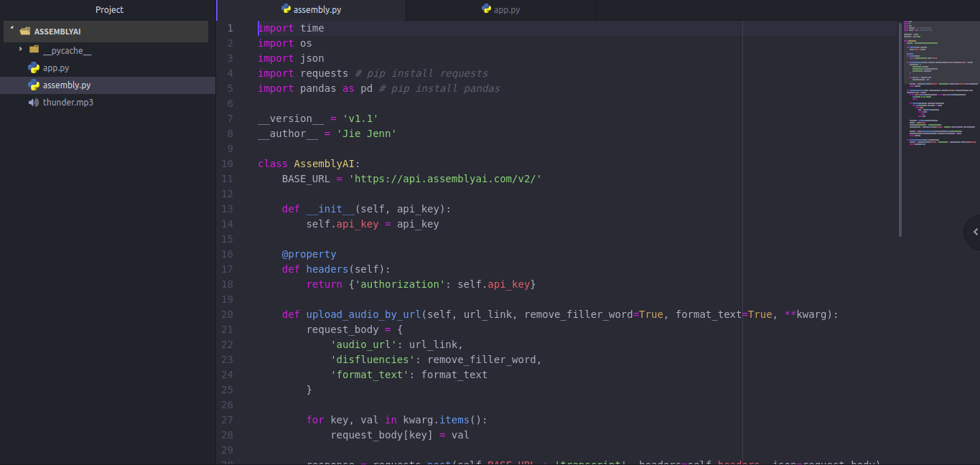980x465 pixels.
Task: Collapse the ASSEMBLYAI root folder arrow
Action: click(x=12, y=29)
